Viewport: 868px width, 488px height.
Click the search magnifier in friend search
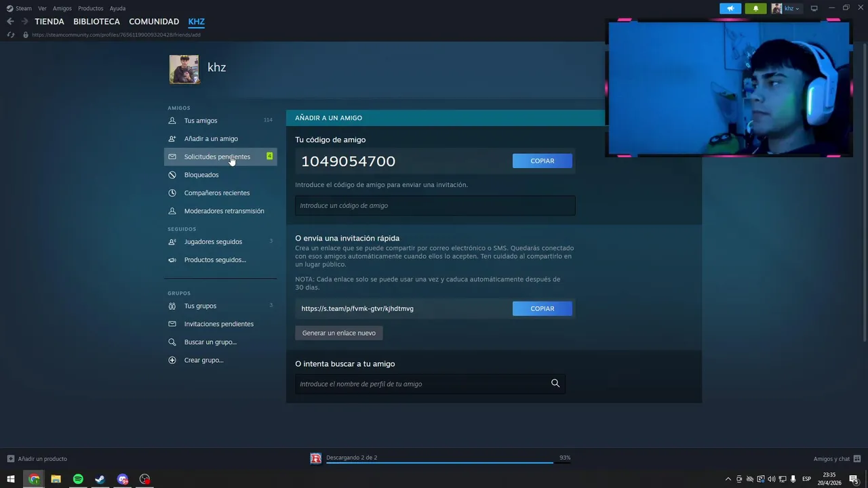pyautogui.click(x=555, y=384)
